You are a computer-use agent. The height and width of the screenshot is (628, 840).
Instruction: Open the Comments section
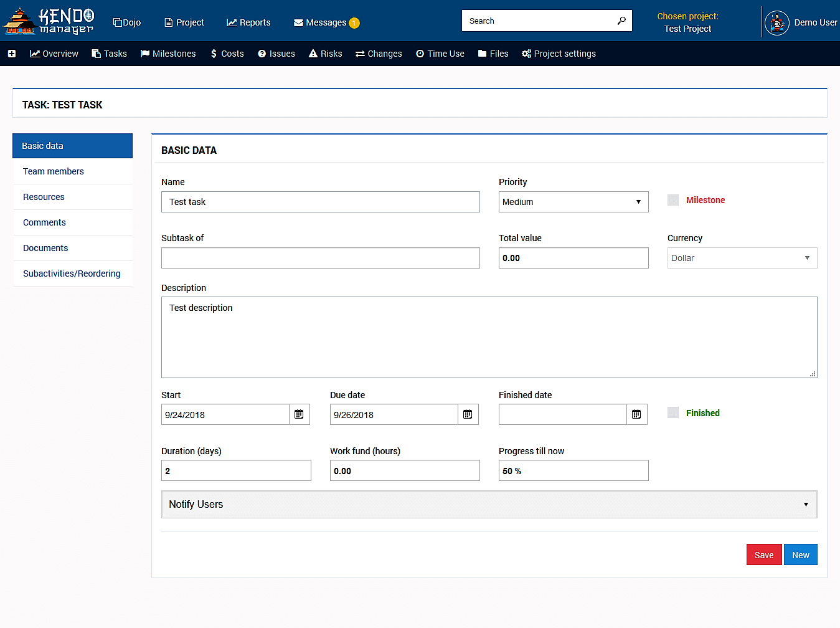click(x=72, y=222)
